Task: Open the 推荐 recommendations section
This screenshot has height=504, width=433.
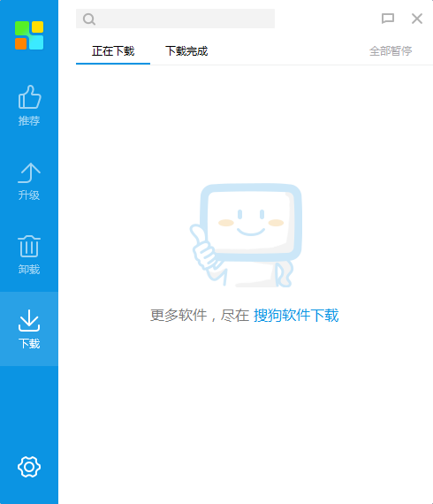Action: pyautogui.click(x=29, y=105)
